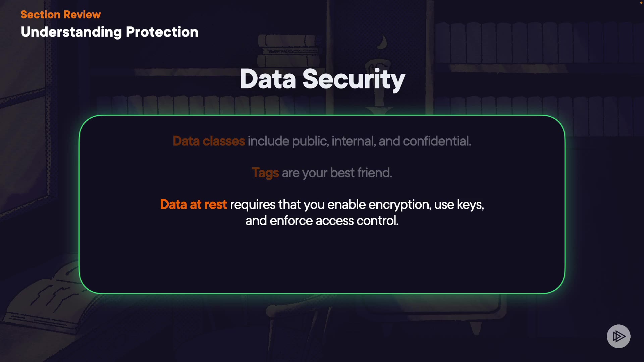
Task: Select the 'Data at rest' orange keyword
Action: 194,204
